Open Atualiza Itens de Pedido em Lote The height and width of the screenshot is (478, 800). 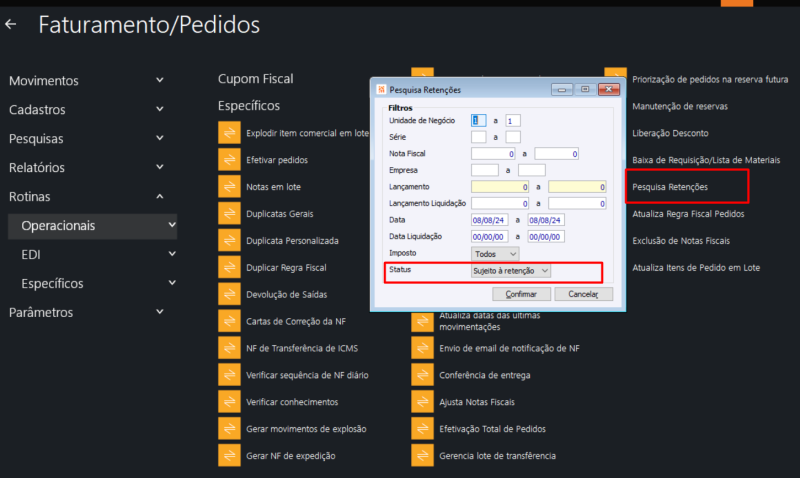tap(696, 267)
